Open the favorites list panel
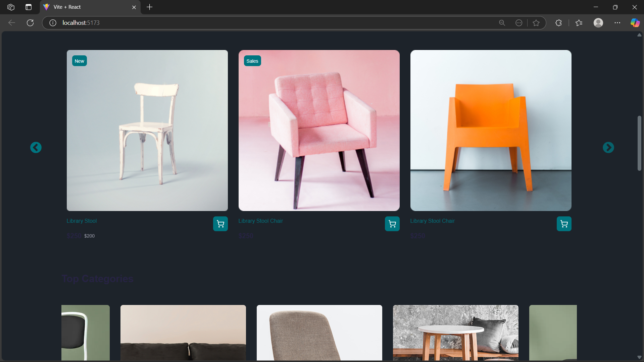 point(579,23)
